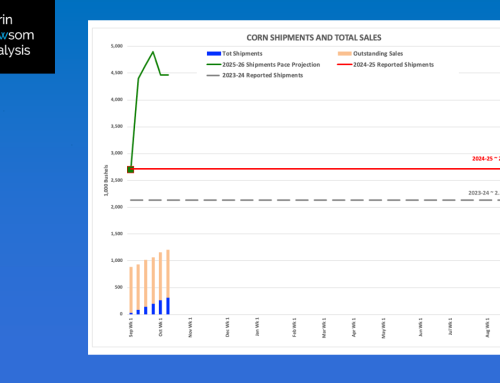
Task: Select 2025-26 Shipments Pace Projection legend text
Action: click(271, 65)
